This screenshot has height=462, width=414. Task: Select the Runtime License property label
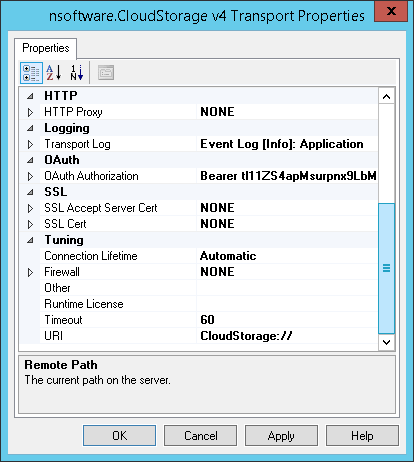click(84, 304)
